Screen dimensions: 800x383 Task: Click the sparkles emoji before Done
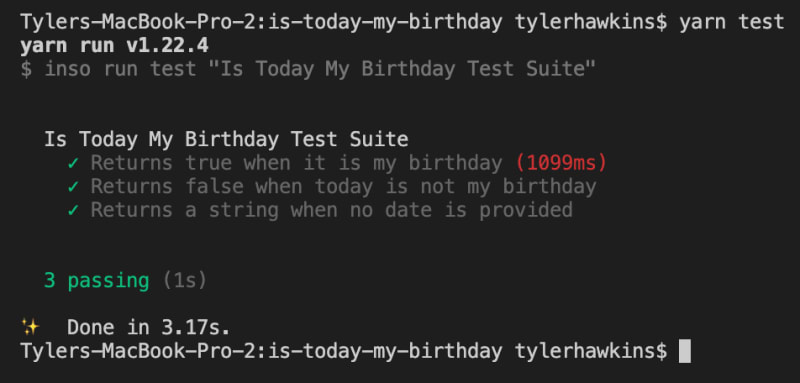click(30, 327)
